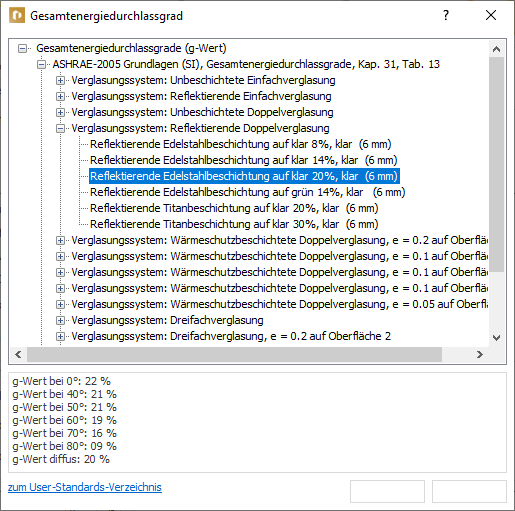Collapse the Gesamtenergiedurchlassgrade (g-Wert) root node
The height and width of the screenshot is (511, 515).
tap(22, 48)
